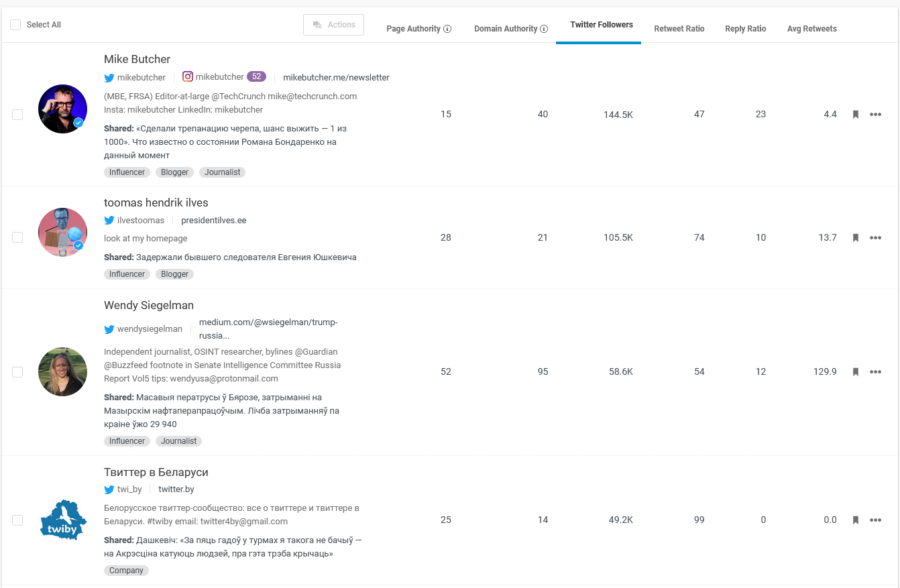900x588 pixels.
Task: Click the twiby profile avatar thumbnail
Action: point(63,520)
